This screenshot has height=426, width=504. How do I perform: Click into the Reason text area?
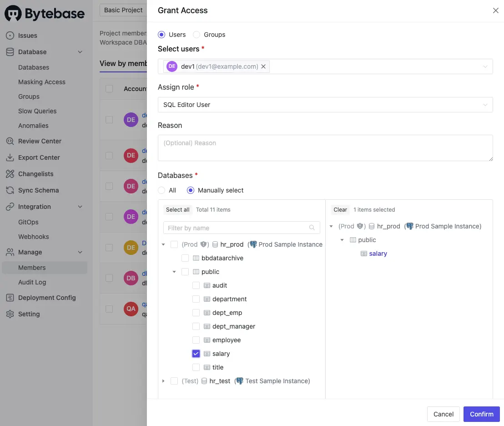[325, 148]
